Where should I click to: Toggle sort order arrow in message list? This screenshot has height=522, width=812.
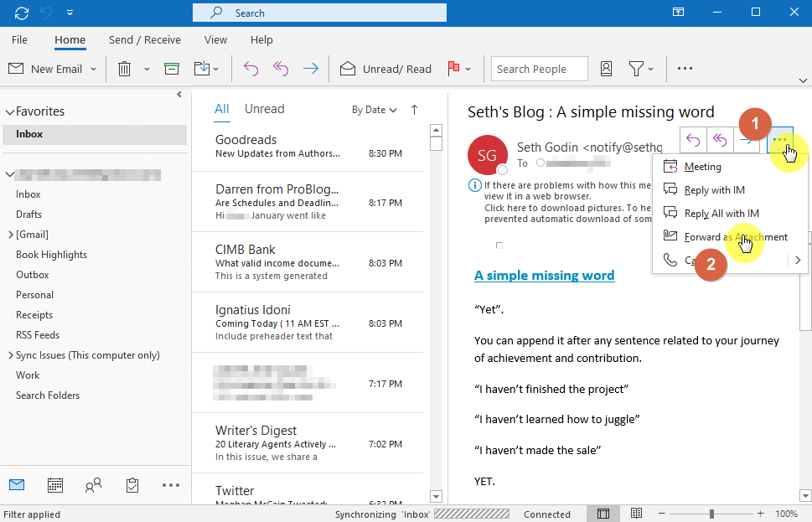coord(414,110)
